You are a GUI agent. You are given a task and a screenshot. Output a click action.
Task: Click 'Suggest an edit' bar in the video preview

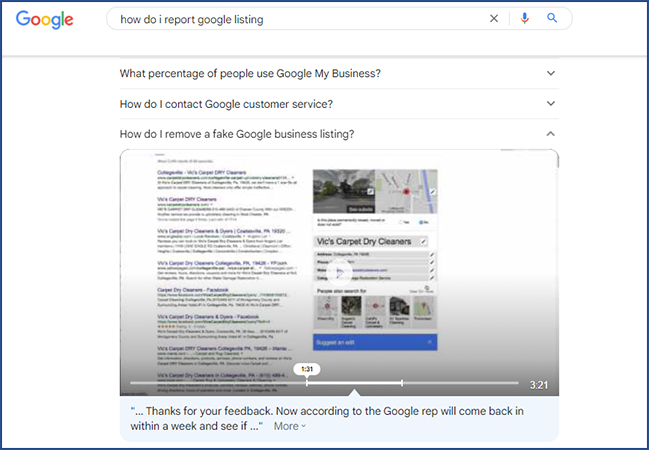click(x=375, y=342)
